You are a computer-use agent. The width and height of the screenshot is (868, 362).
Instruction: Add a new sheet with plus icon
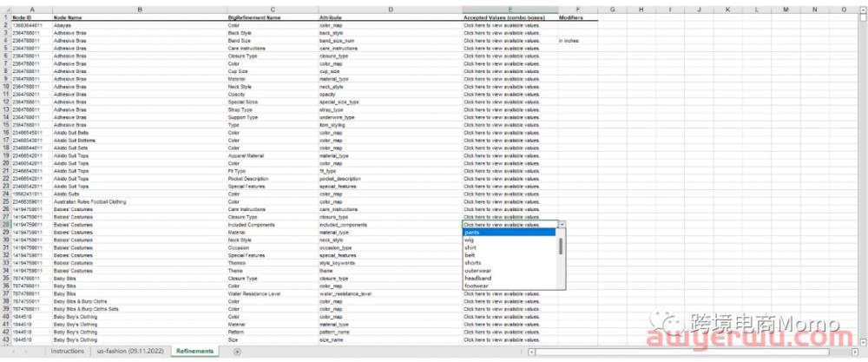point(237,352)
